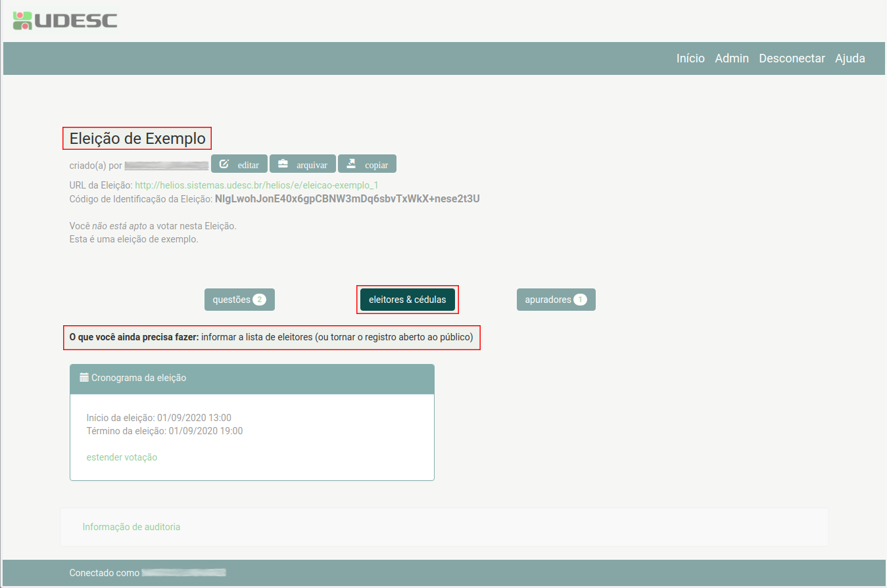
Task: Open Informação de auditoria
Action: click(x=132, y=527)
